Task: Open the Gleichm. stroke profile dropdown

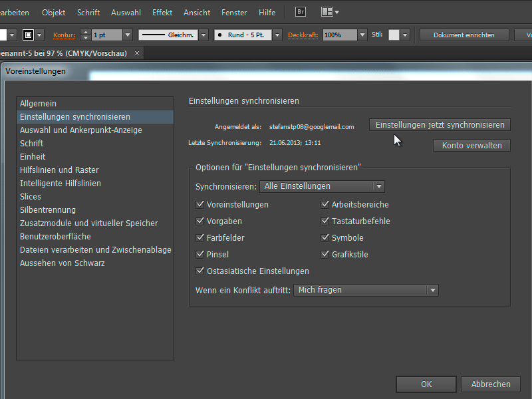Action: [203, 35]
